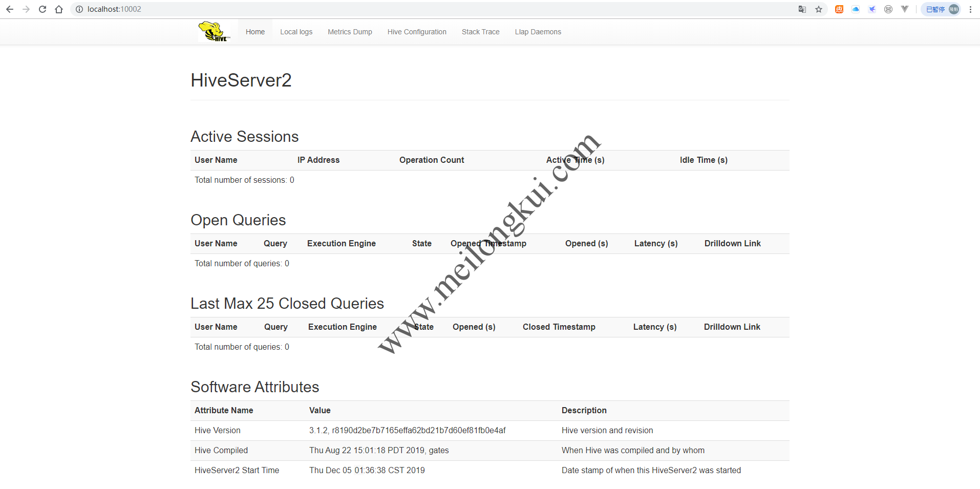Click IP Address column header
The height and width of the screenshot is (489, 980).
(x=318, y=160)
